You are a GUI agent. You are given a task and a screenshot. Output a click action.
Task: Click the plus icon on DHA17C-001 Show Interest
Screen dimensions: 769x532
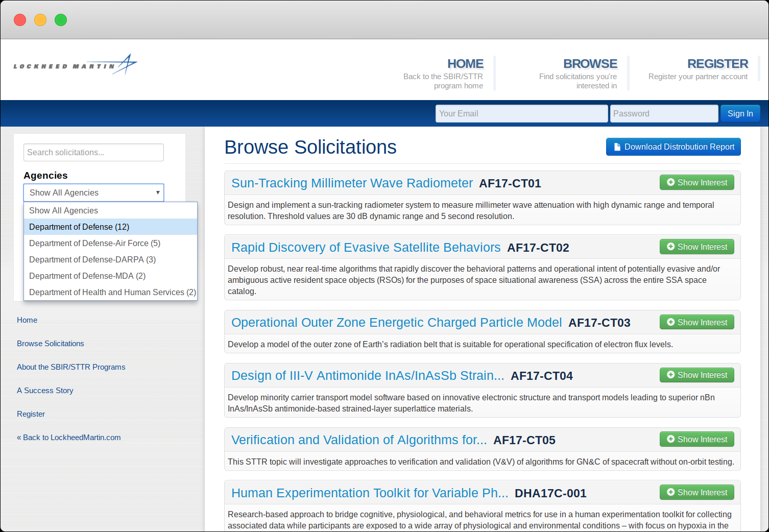(x=670, y=492)
